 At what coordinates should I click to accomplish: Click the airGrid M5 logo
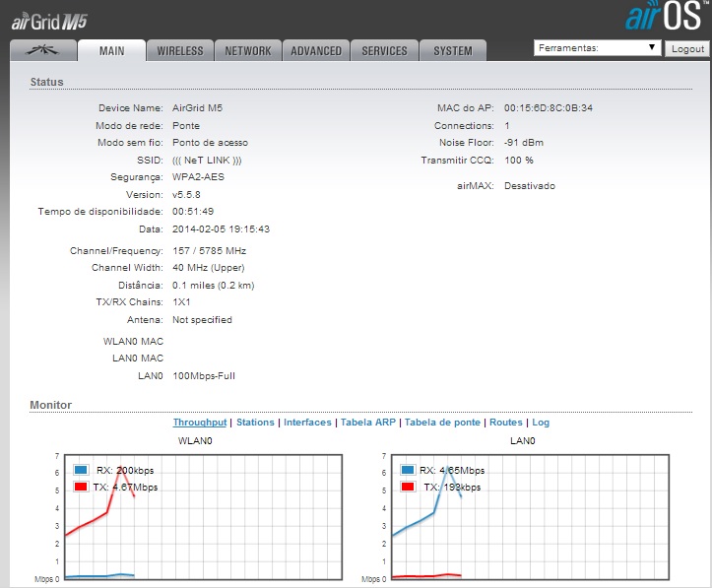click(x=49, y=22)
